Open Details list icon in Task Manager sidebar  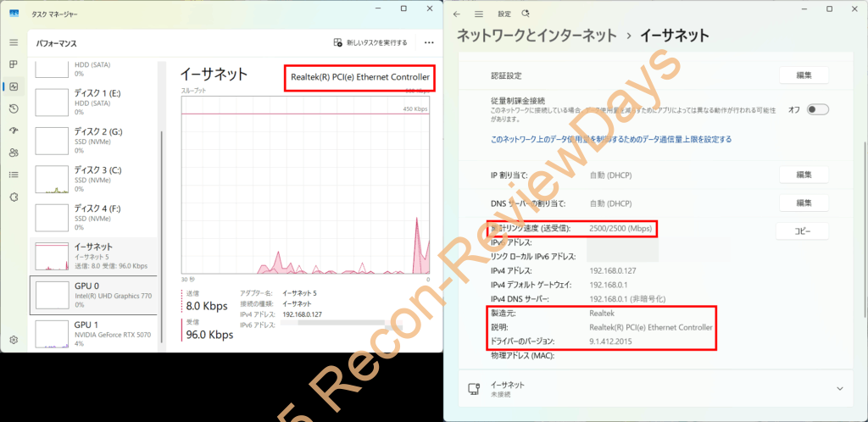pyautogui.click(x=14, y=175)
